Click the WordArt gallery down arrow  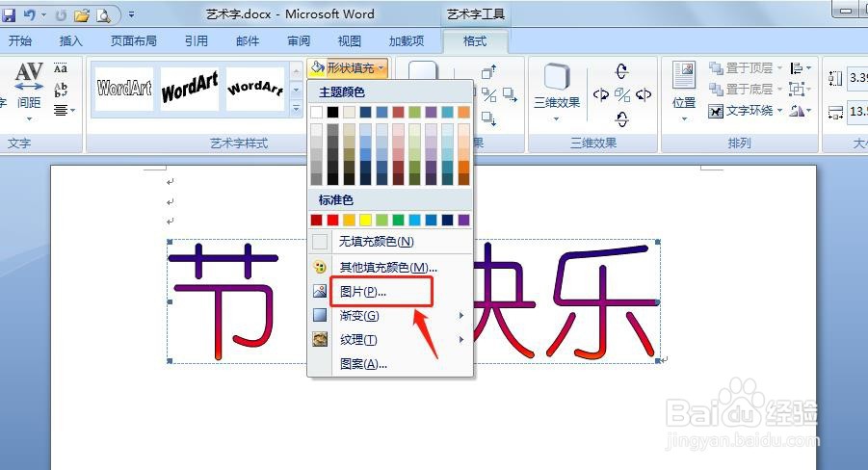296,90
